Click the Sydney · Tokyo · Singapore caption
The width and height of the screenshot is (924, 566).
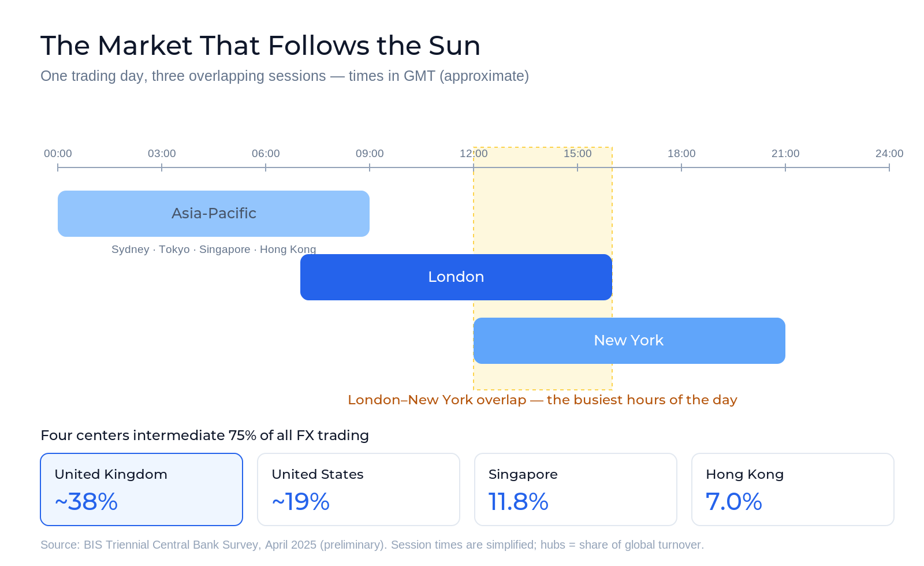[214, 250]
